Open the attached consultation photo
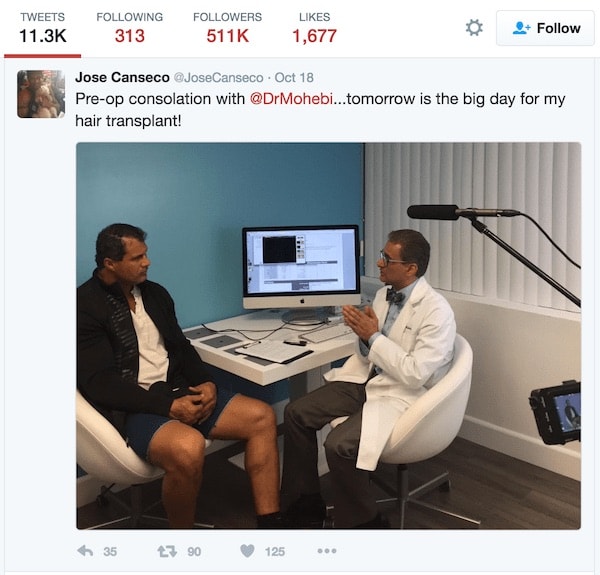This screenshot has width=600, height=575. pos(328,336)
